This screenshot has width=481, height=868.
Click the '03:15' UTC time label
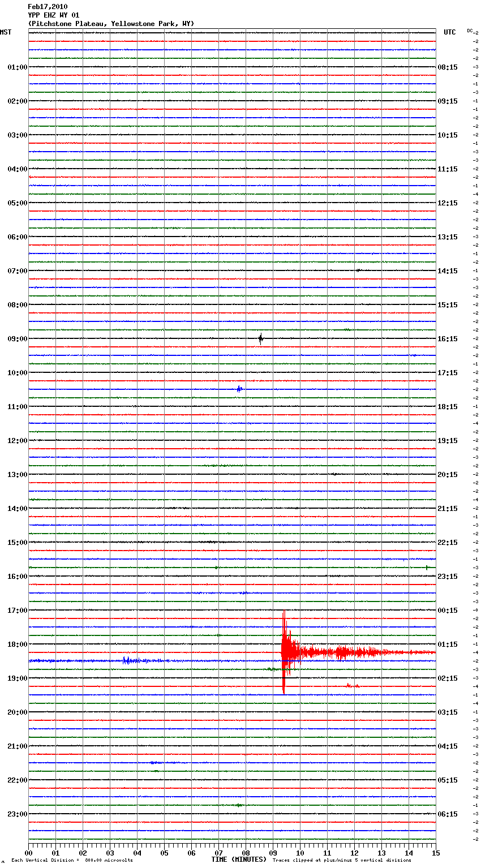[448, 712]
